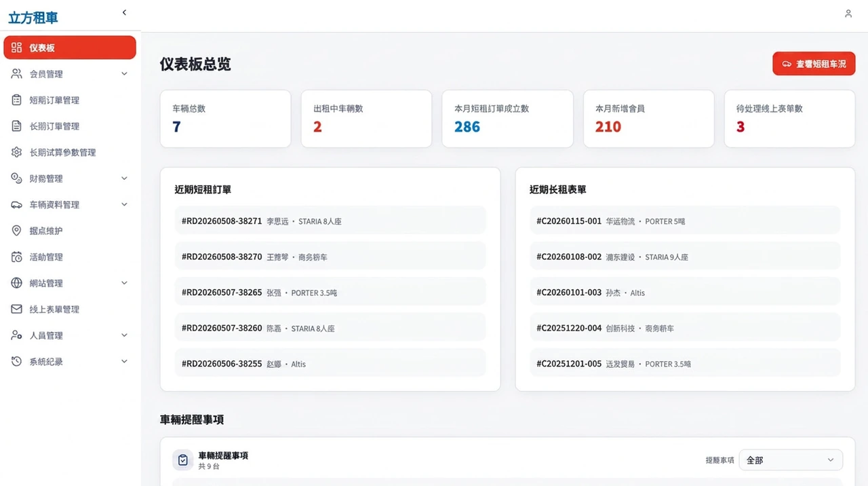Click the 短期订單管理 clipboard icon
The width and height of the screenshot is (868, 486).
[17, 100]
